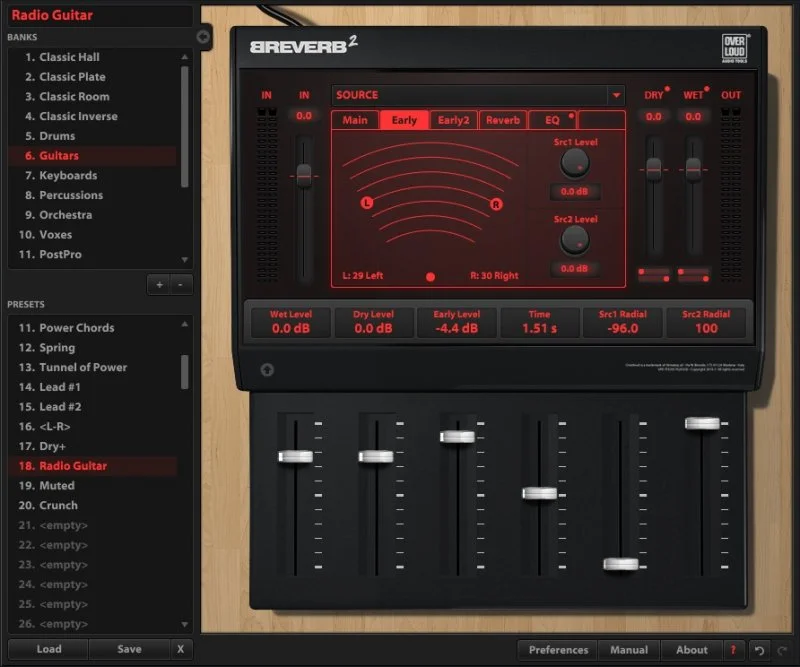Click the empty tab after EQ
Screen dimensions: 800x667
click(602, 120)
